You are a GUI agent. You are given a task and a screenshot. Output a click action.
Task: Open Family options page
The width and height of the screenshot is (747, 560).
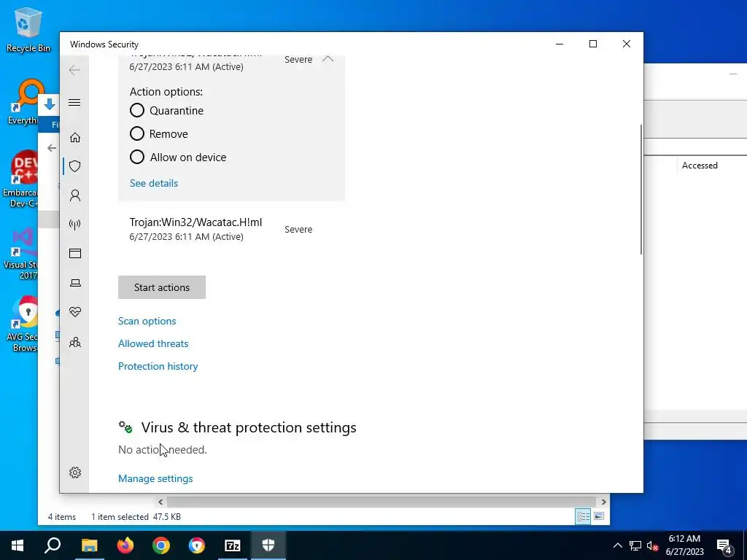click(75, 342)
